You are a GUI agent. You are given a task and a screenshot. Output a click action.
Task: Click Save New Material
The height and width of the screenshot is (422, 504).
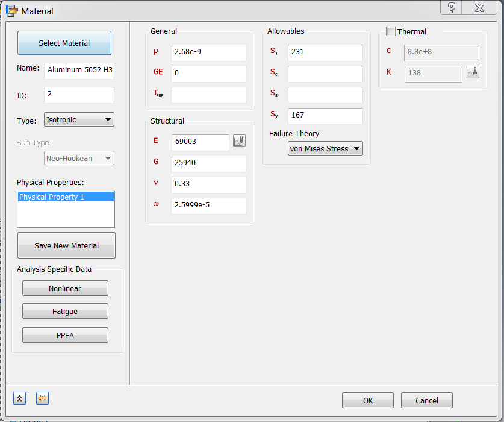tap(66, 245)
